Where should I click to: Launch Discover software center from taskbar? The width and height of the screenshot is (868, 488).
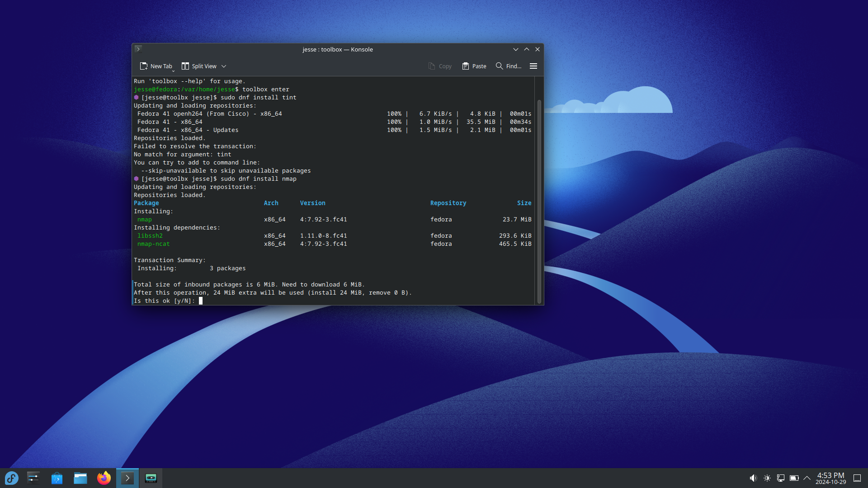coord(57,478)
